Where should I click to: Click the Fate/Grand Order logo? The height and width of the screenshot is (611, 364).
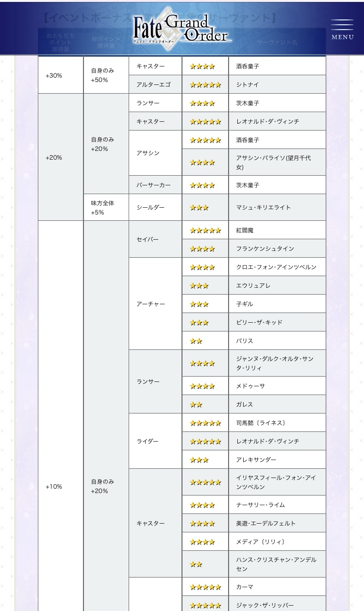[x=182, y=28]
